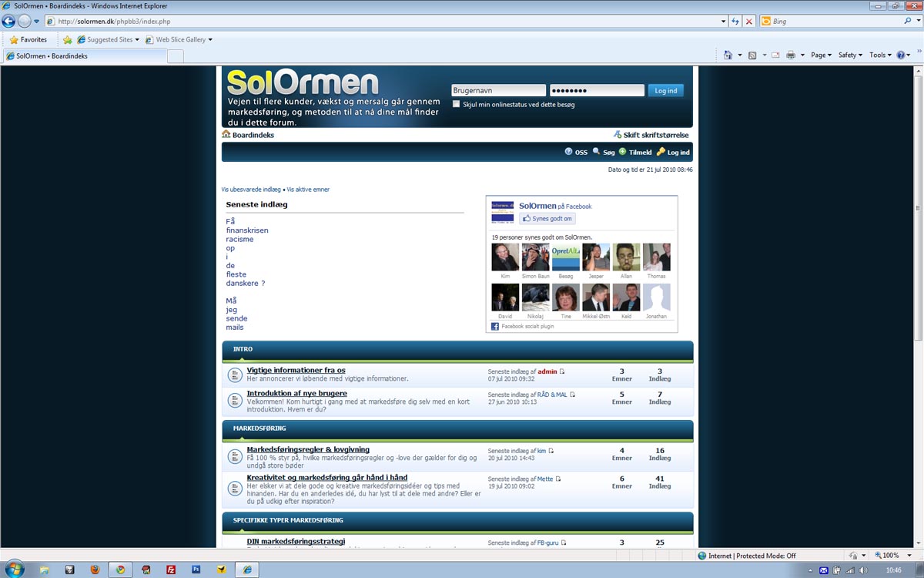The width and height of the screenshot is (924, 578).
Task: Click the Synes godt om Facebook button
Action: 547,219
